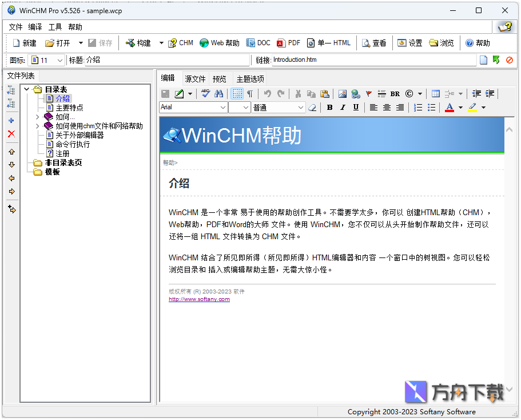Generate Web 帮助 output
Image resolution: width=521 pixels, height=420 pixels.
click(x=220, y=42)
